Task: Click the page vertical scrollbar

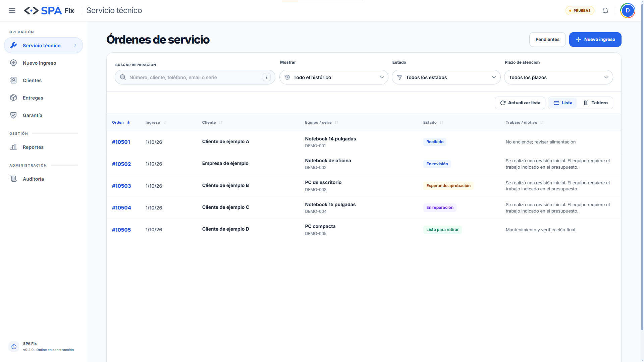Action: pyautogui.click(x=642, y=168)
